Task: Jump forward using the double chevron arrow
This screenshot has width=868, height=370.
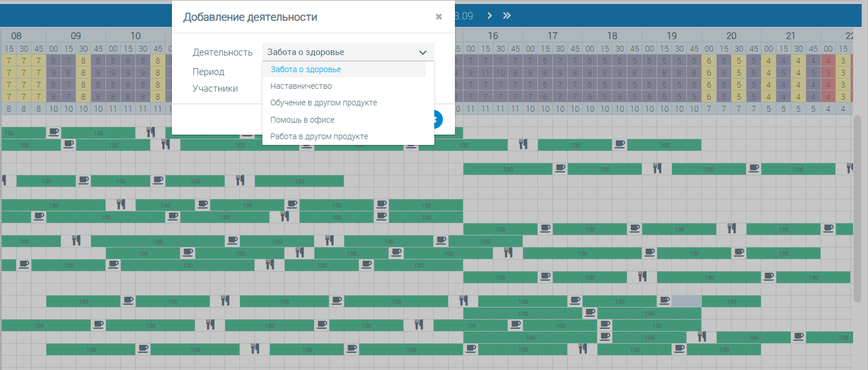Action: pos(506,16)
